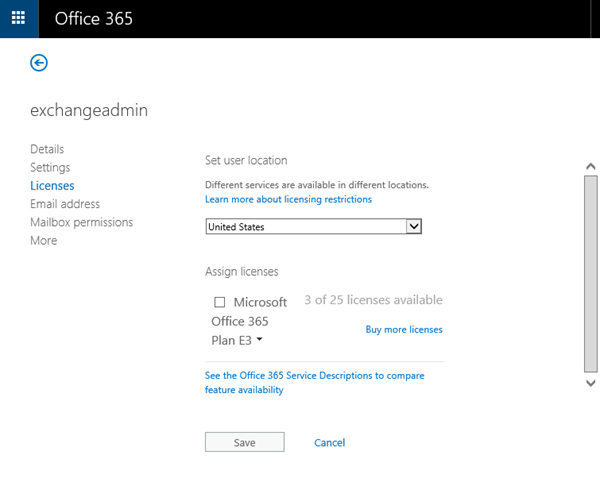Open the Email address section

[x=65, y=204]
